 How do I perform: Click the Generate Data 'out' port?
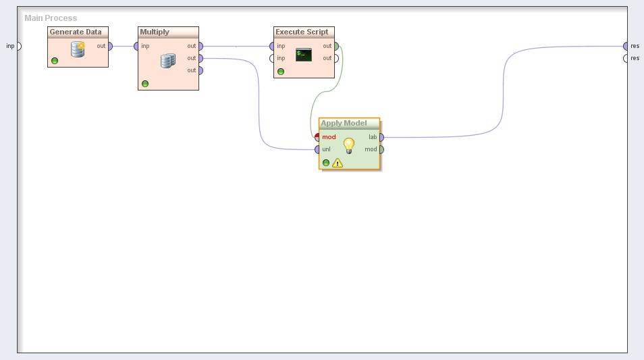(x=110, y=46)
